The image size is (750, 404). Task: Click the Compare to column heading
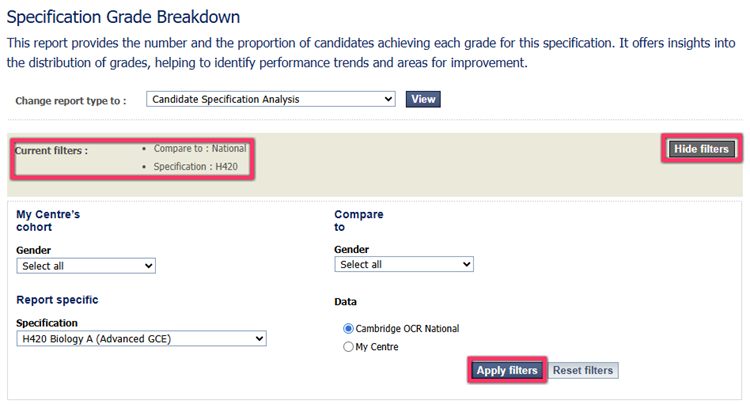coord(359,220)
